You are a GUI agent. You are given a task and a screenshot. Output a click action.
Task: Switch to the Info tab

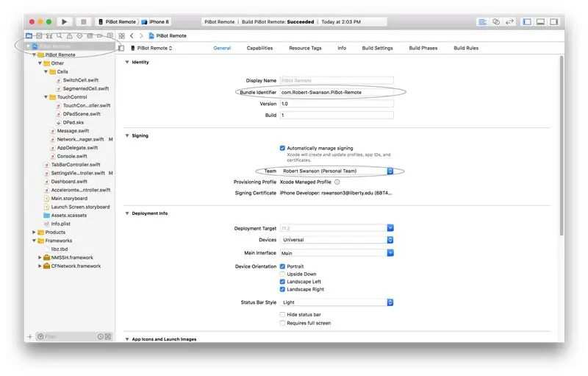click(342, 48)
